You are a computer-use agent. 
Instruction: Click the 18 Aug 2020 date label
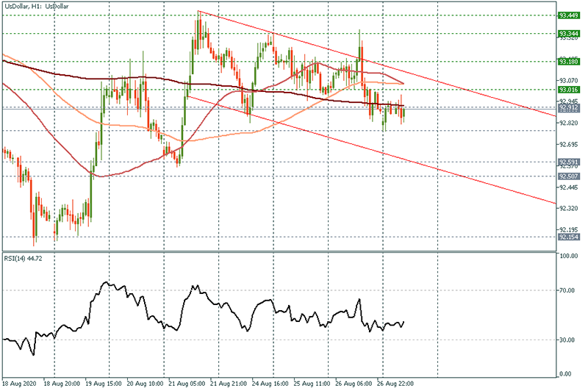pyautogui.click(x=19, y=384)
